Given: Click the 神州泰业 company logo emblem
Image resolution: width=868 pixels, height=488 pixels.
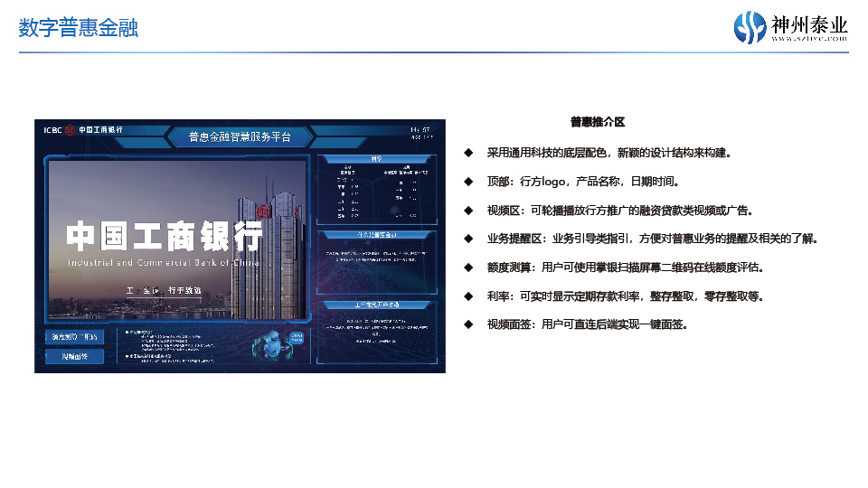Looking at the screenshot, I should pyautogui.click(x=750, y=26).
